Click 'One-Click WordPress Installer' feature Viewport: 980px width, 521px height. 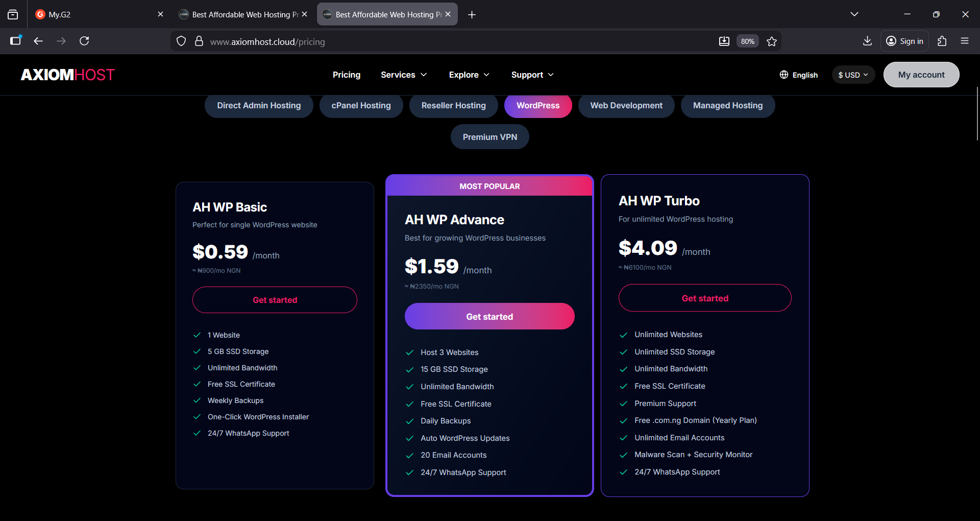coord(258,417)
